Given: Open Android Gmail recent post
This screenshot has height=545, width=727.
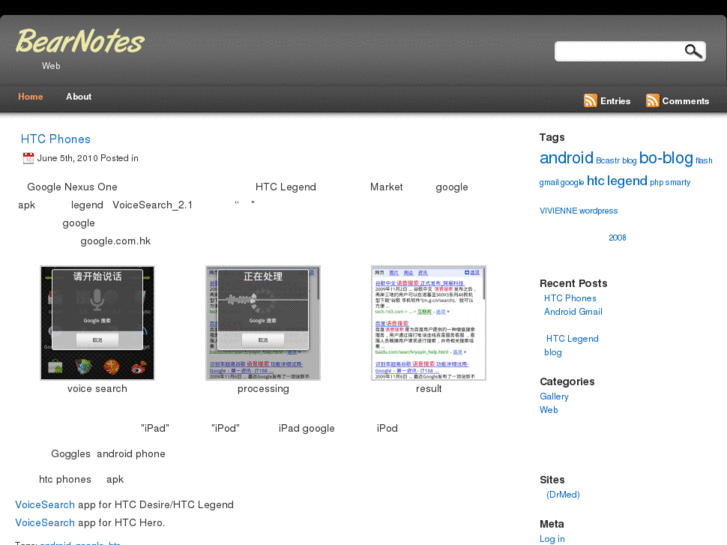Looking at the screenshot, I should [573, 312].
